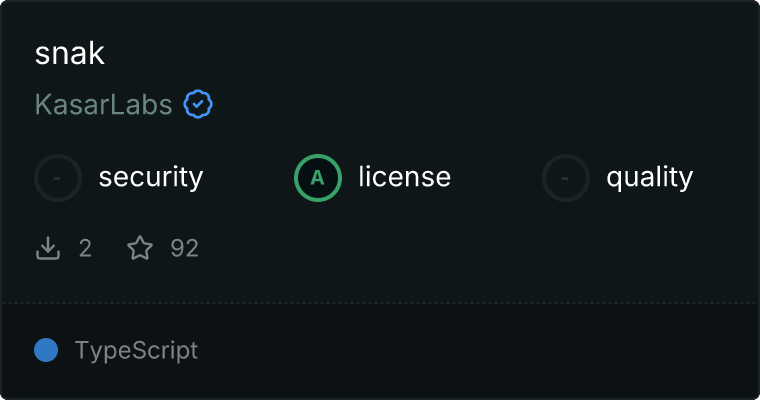Click the empty security score circle
This screenshot has width=760, height=400.
point(58,178)
